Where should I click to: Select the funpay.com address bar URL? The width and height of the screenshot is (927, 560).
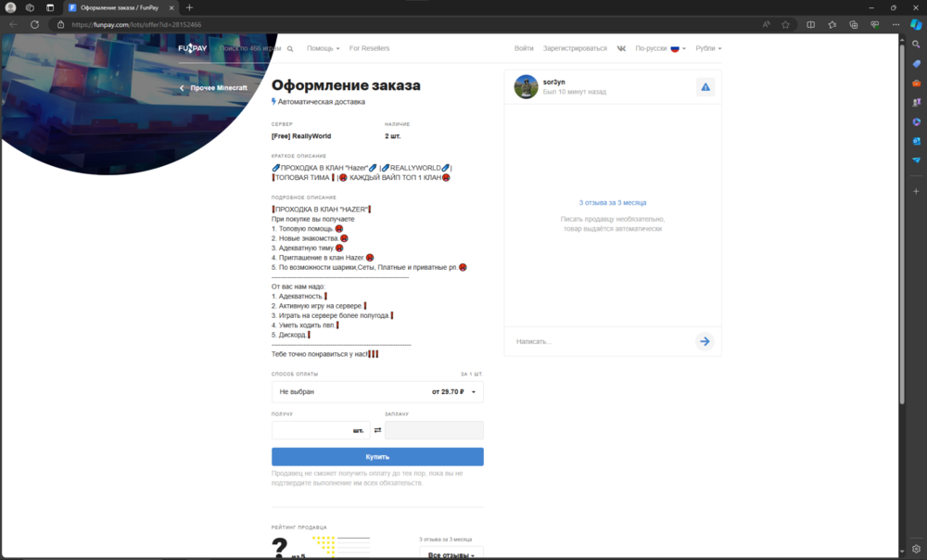point(136,25)
